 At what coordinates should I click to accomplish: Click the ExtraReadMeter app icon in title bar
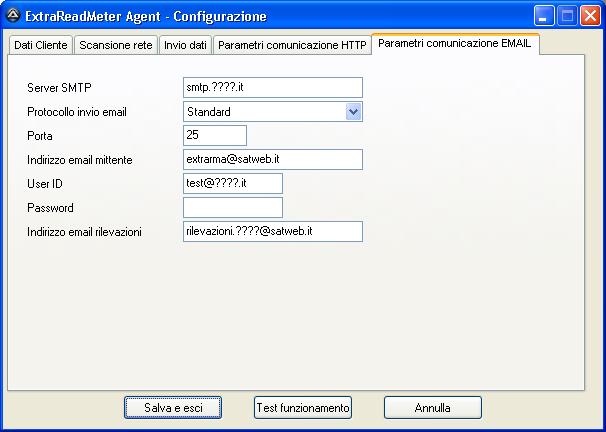pos(13,16)
